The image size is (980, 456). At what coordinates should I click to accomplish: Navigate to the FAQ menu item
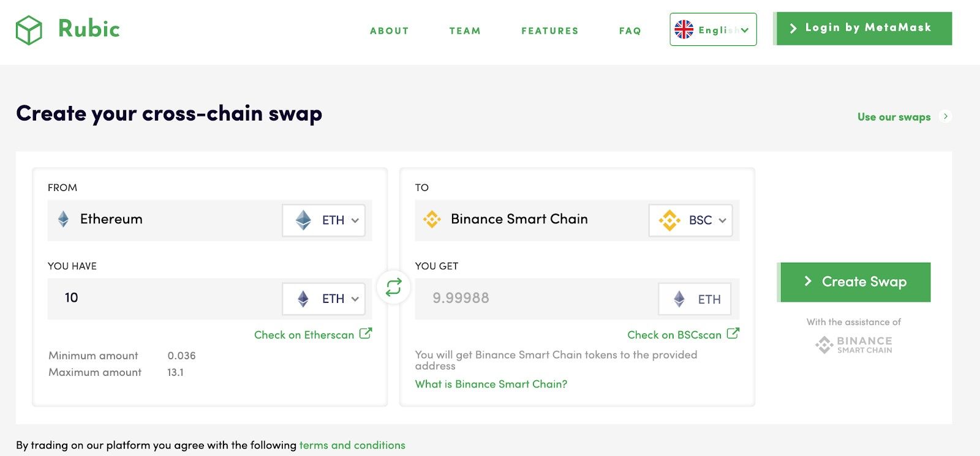[630, 31]
